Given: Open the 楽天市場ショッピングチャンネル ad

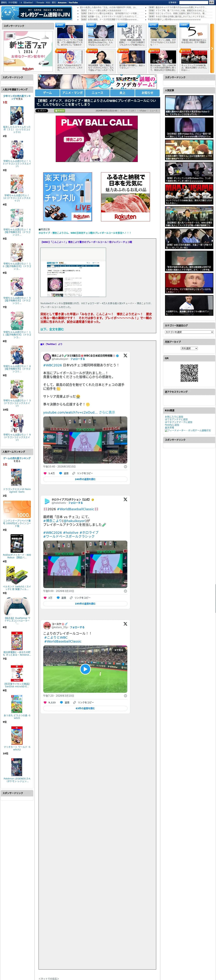Looking at the screenshot, I should tap(68, 197).
